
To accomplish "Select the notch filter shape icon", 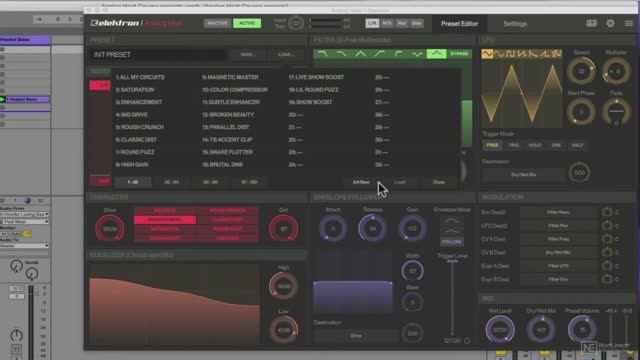I will coord(417,54).
